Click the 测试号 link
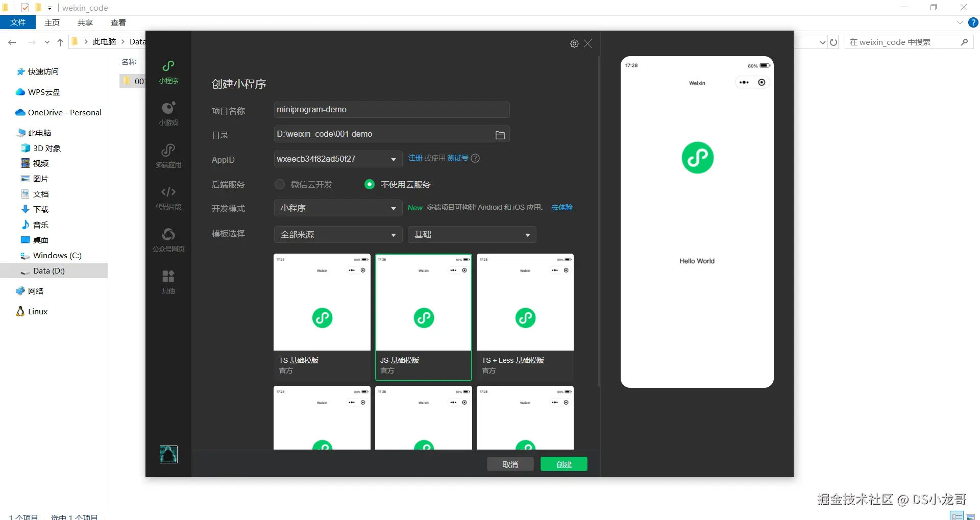Viewport: 980px width, 520px height. click(458, 158)
